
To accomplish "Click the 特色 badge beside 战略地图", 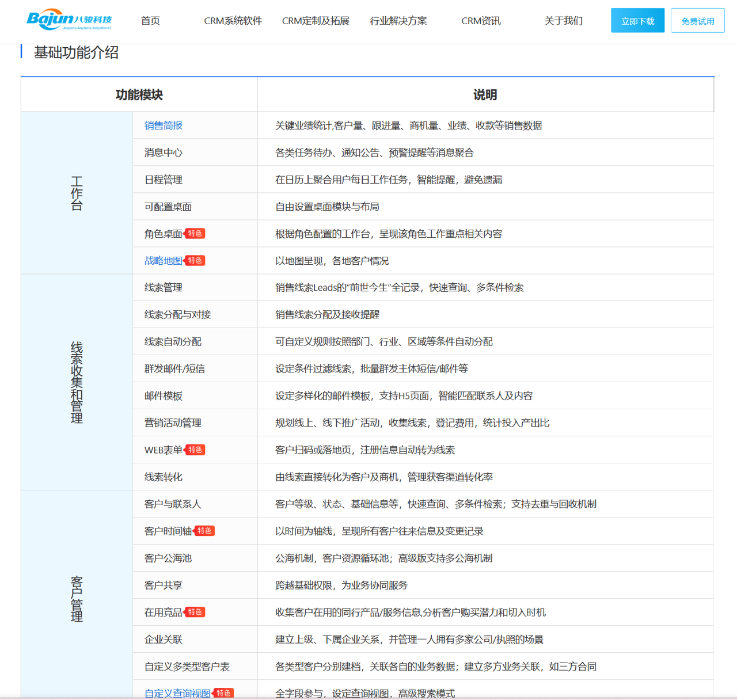I will (195, 261).
